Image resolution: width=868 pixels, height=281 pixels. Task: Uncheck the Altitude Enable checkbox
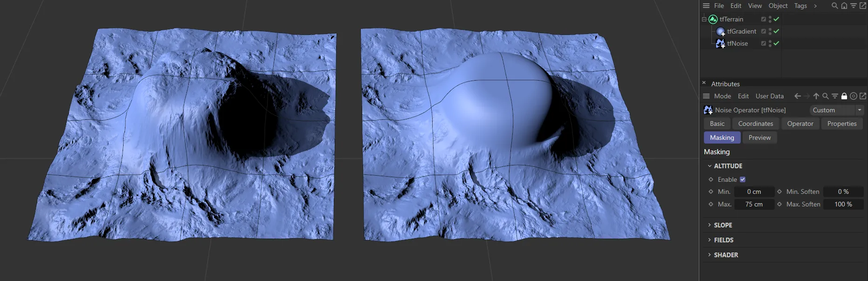click(743, 179)
